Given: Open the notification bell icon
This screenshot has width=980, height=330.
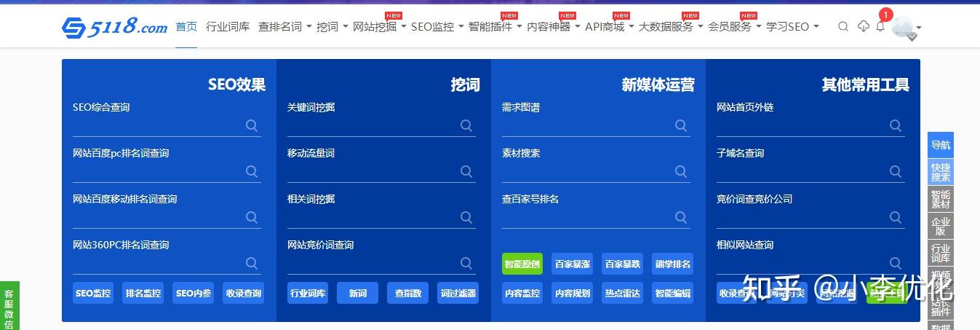Looking at the screenshot, I should pyautogui.click(x=880, y=26).
